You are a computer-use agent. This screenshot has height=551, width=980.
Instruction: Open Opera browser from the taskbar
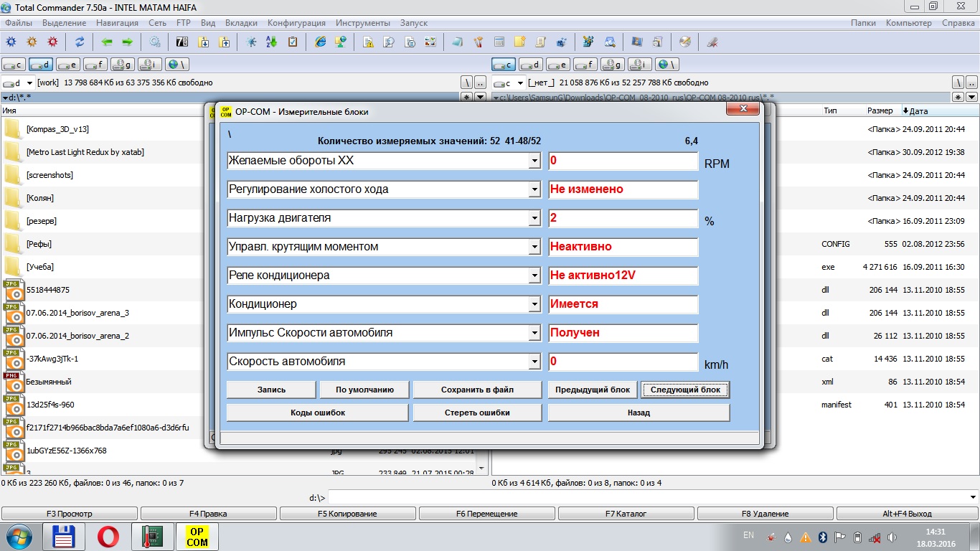pyautogui.click(x=108, y=536)
